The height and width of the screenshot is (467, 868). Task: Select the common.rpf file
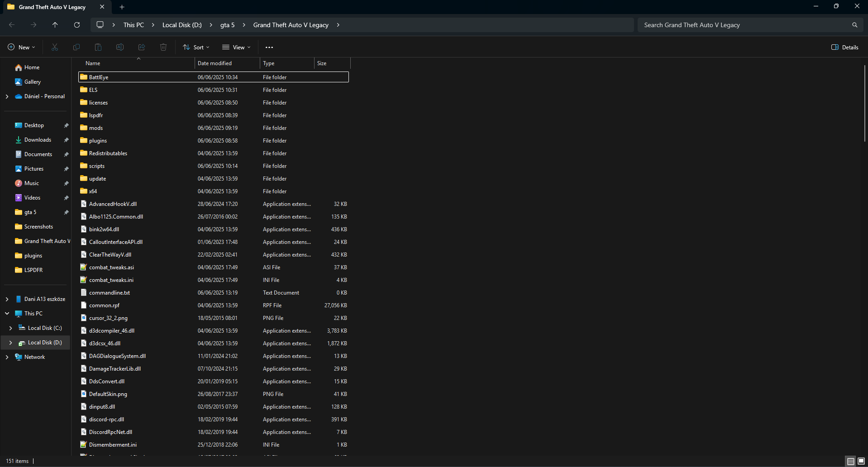click(x=214, y=305)
